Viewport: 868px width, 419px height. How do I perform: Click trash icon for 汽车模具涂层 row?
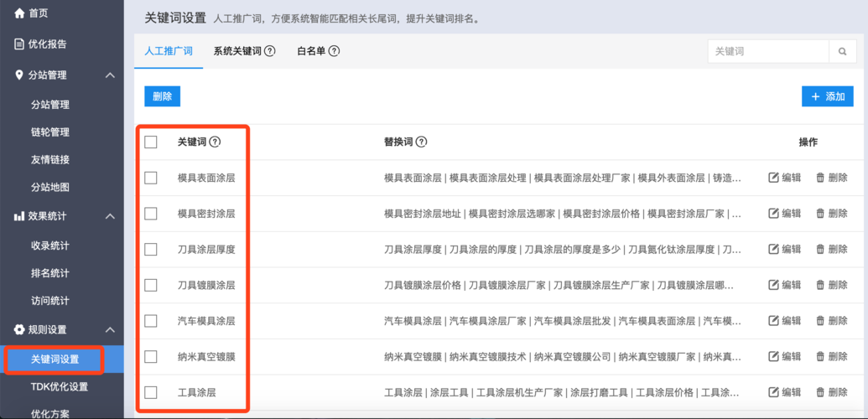(820, 320)
